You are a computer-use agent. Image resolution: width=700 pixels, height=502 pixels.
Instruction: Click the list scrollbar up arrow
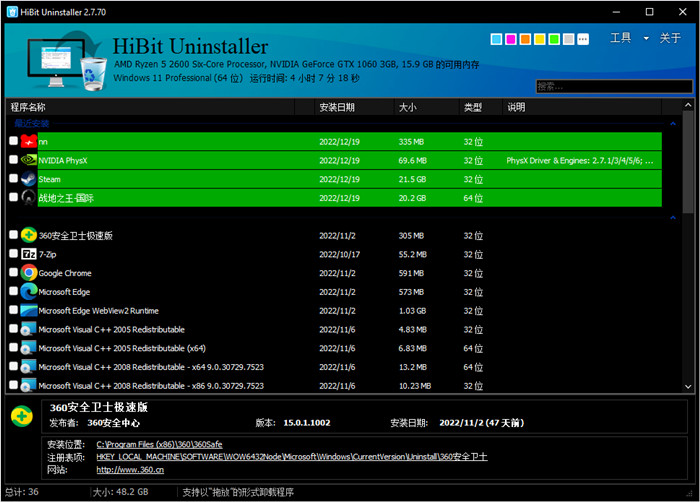(688, 105)
